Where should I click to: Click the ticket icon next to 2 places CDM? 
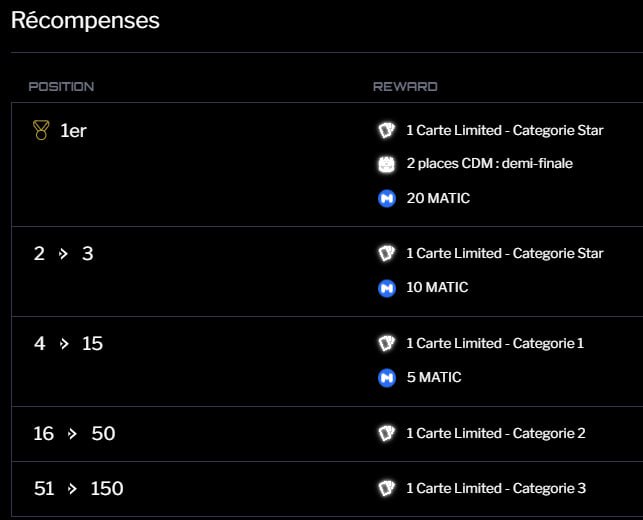386,164
